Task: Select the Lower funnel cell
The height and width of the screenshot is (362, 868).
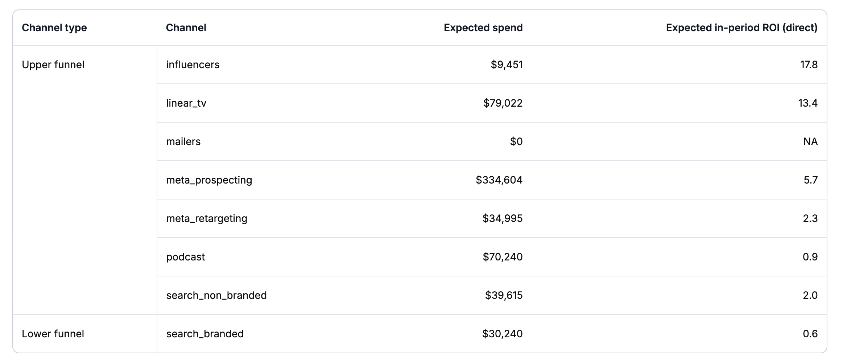Action: [53, 334]
